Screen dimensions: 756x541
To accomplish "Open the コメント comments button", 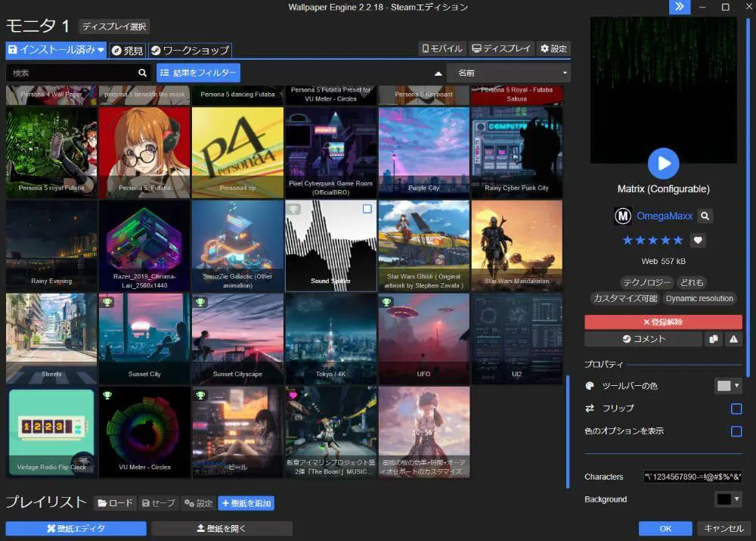I will tap(643, 339).
